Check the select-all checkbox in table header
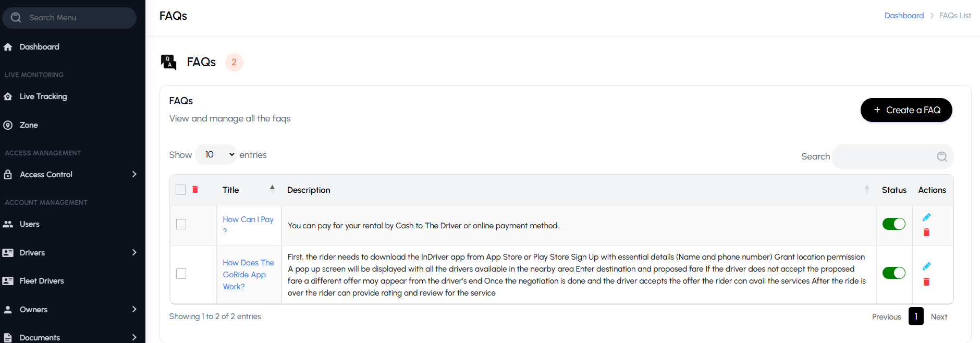The width and height of the screenshot is (980, 343). pos(181,190)
